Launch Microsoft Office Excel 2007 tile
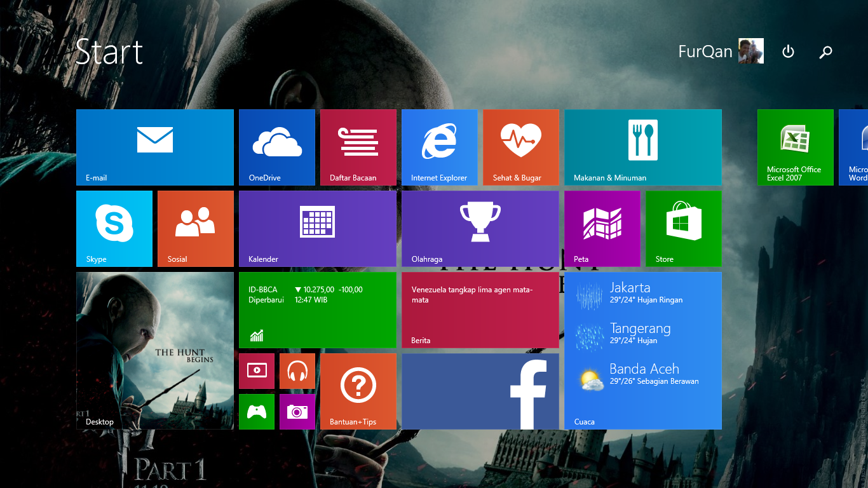 click(x=796, y=147)
